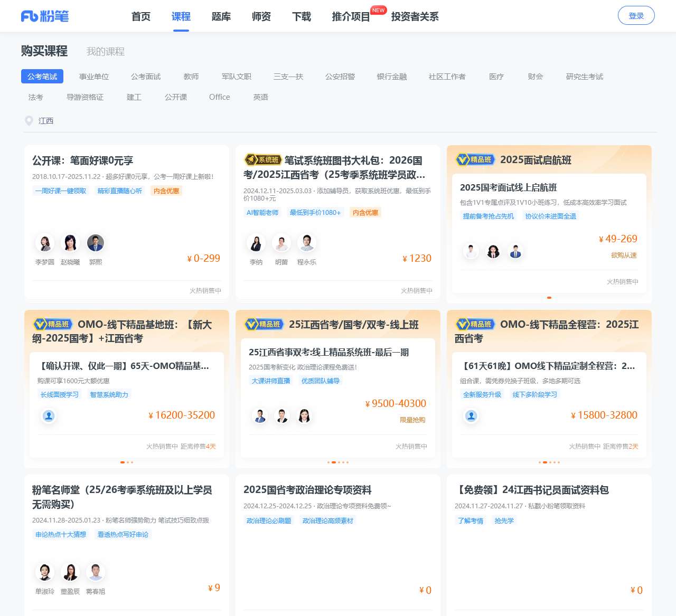The image size is (676, 616).
Task: Open the 首页 nav item
Action: (141, 16)
